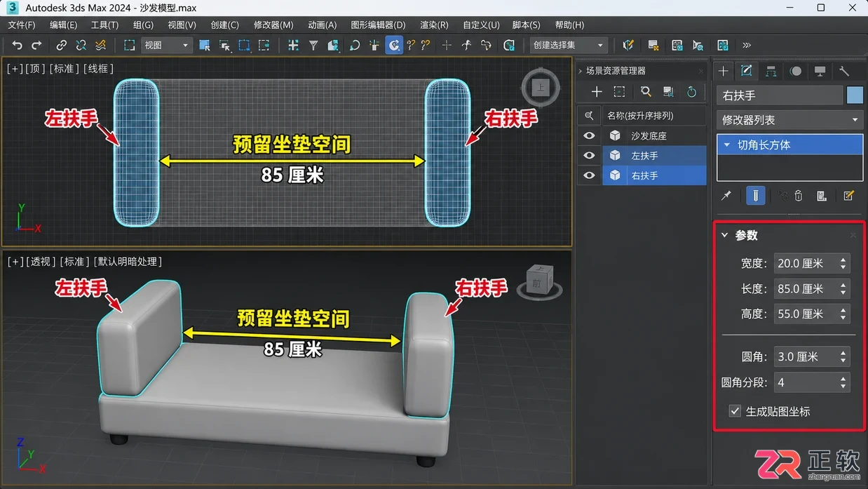The image size is (868, 489).
Task: Click the perspective viewport [默认明暗处理] label
Action: (x=128, y=262)
